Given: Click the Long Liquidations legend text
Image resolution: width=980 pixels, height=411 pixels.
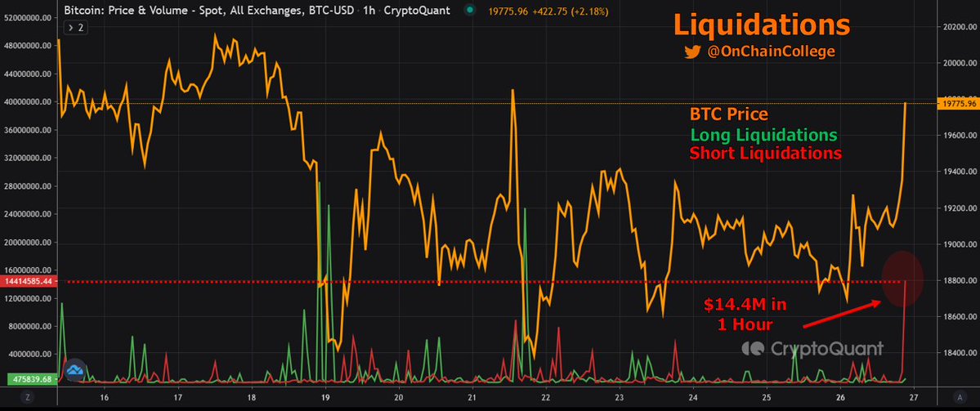Looking at the screenshot, I should (x=763, y=135).
